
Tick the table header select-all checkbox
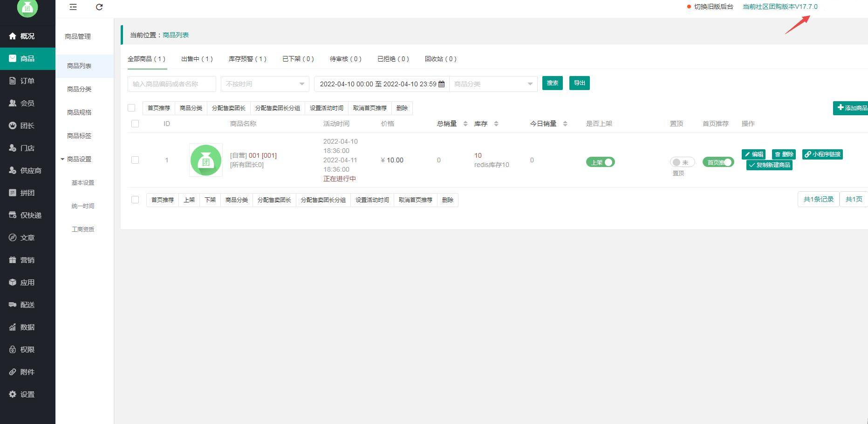[x=135, y=124]
